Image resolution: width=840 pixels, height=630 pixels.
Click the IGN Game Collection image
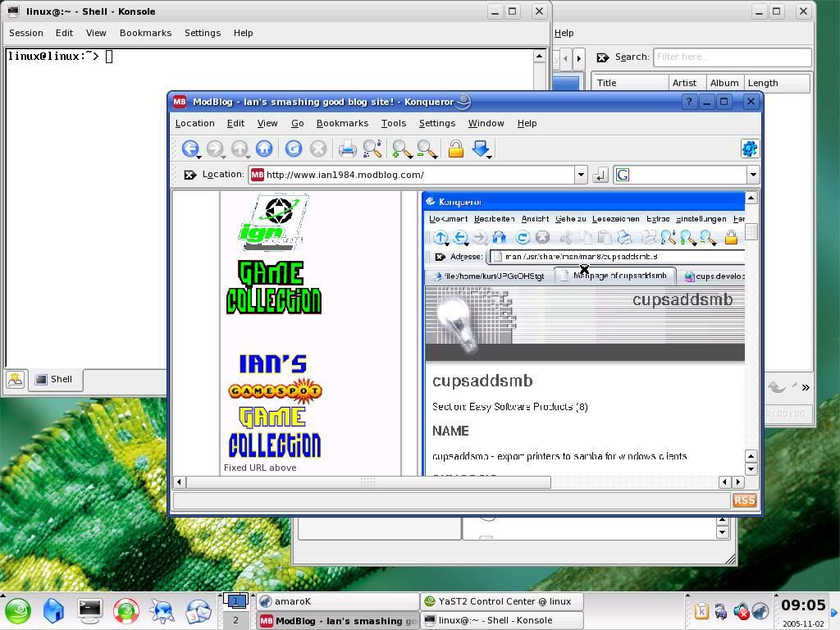click(274, 254)
